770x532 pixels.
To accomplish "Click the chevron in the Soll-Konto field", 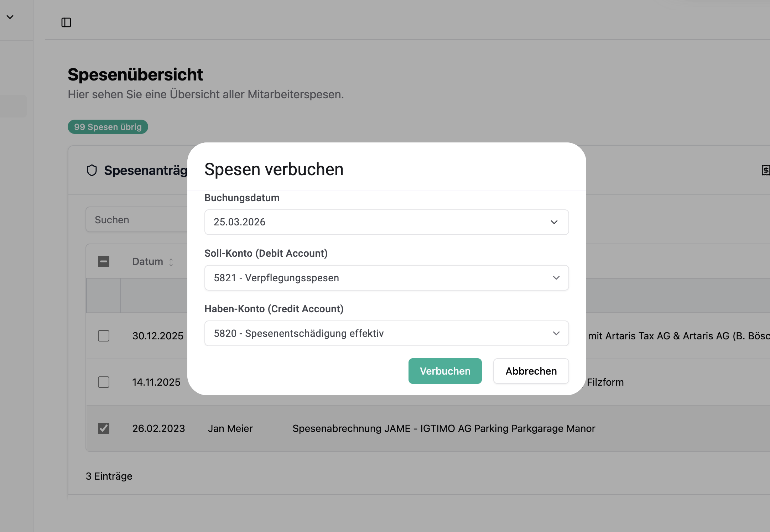I will point(556,278).
